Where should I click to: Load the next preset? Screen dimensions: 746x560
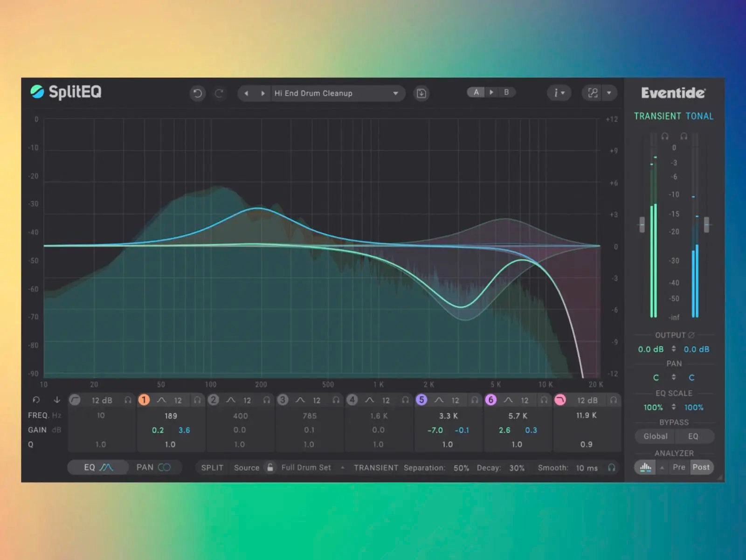coord(263,93)
